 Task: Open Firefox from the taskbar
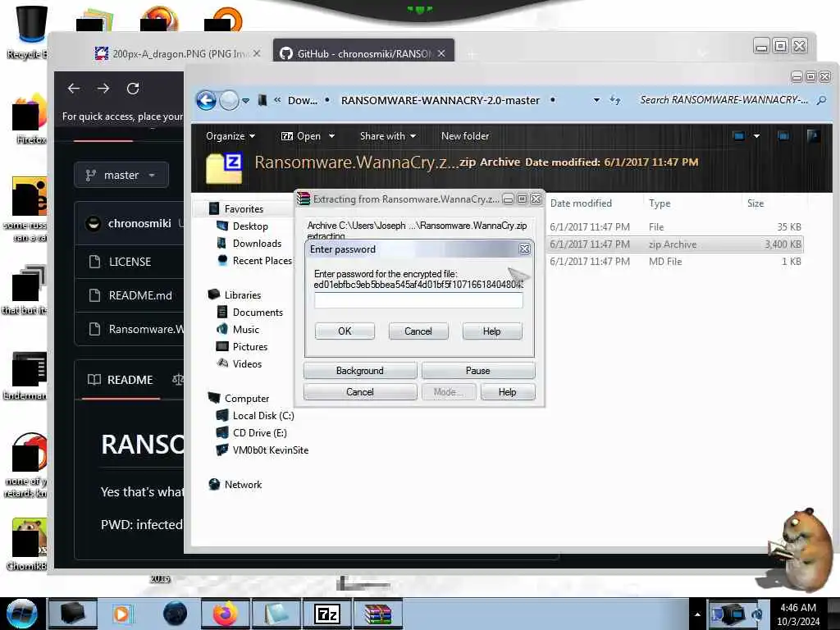[226, 614]
